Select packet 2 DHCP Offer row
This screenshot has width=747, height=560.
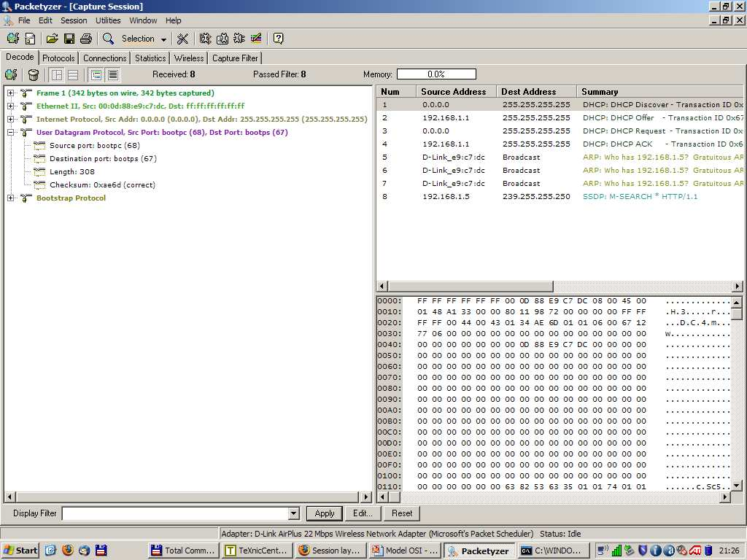pyautogui.click(x=560, y=117)
